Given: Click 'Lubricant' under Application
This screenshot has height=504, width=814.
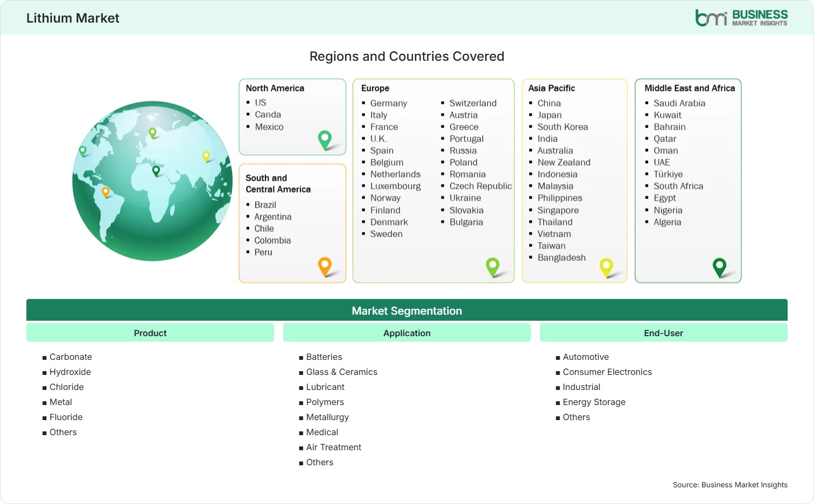Looking at the screenshot, I should pyautogui.click(x=325, y=387).
